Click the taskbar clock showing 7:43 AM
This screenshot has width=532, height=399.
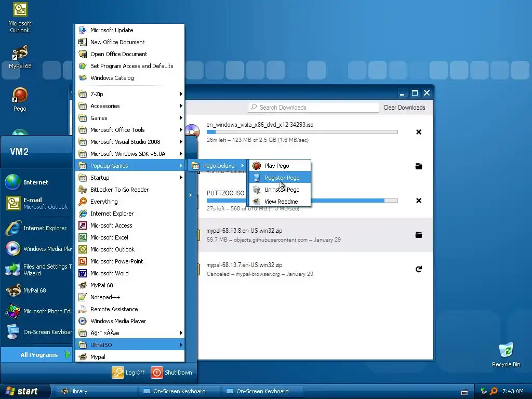[513, 391]
